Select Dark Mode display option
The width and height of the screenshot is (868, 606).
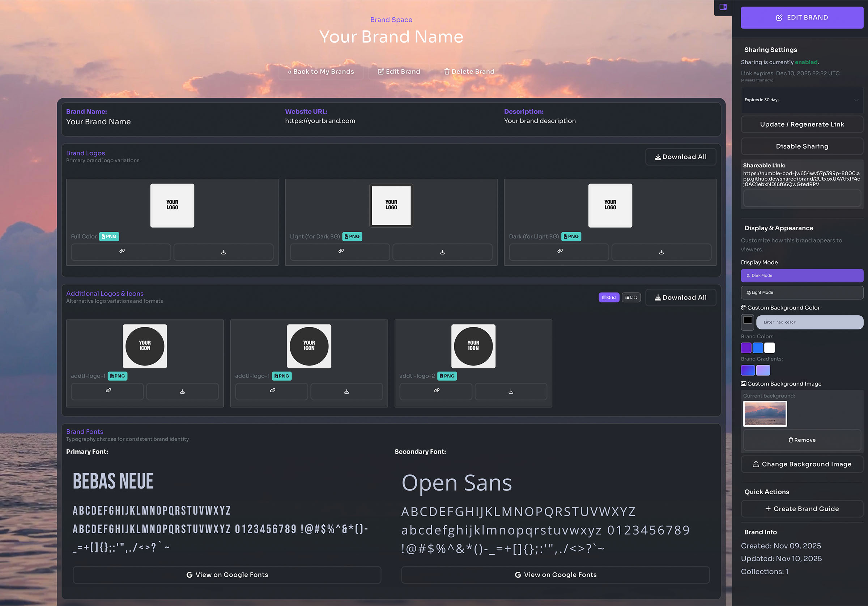tap(802, 275)
